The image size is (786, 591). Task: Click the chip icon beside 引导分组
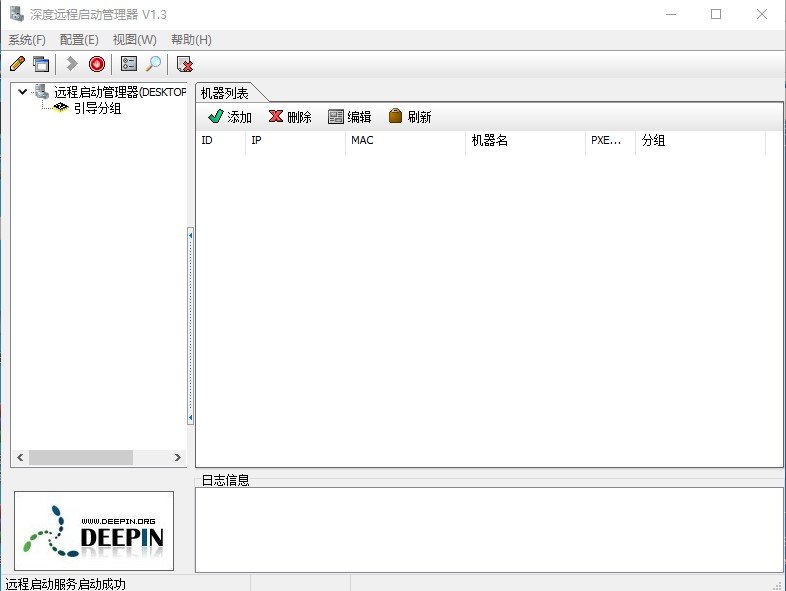coord(61,107)
